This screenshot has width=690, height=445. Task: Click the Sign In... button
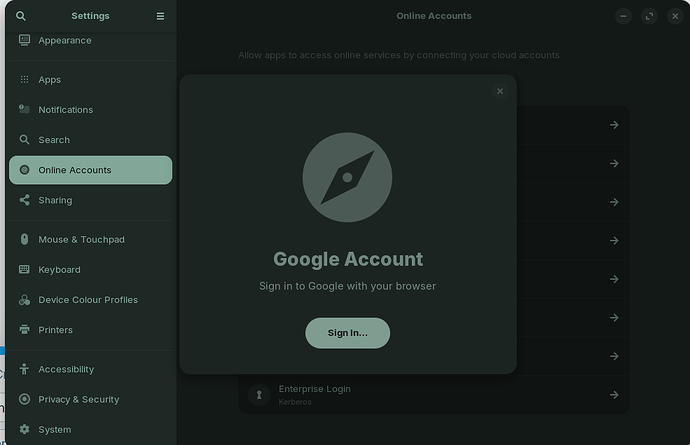pyautogui.click(x=348, y=333)
